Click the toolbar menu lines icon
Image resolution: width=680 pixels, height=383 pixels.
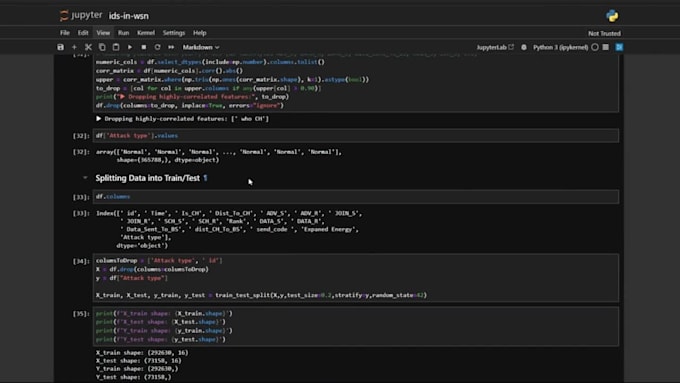pyautogui.click(x=606, y=47)
